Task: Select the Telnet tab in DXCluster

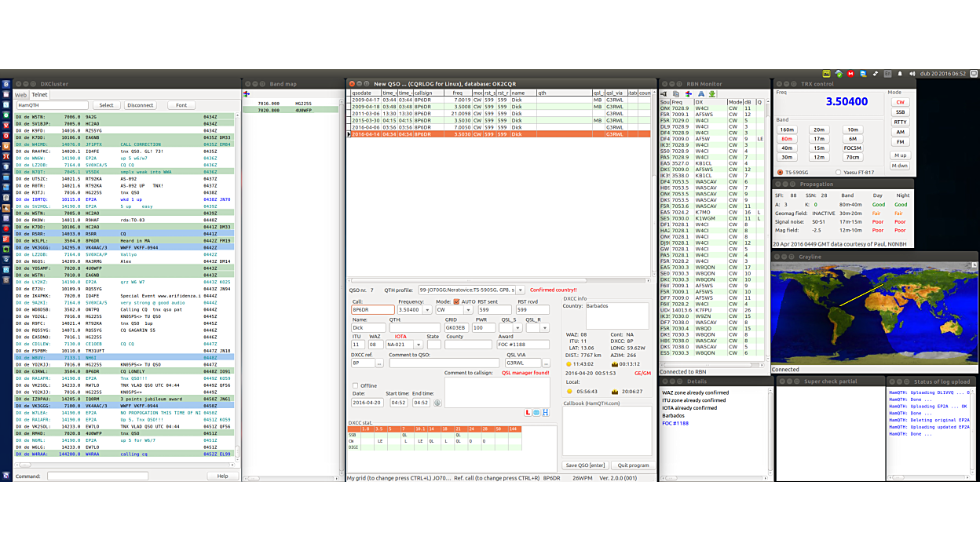Action: pyautogui.click(x=39, y=95)
